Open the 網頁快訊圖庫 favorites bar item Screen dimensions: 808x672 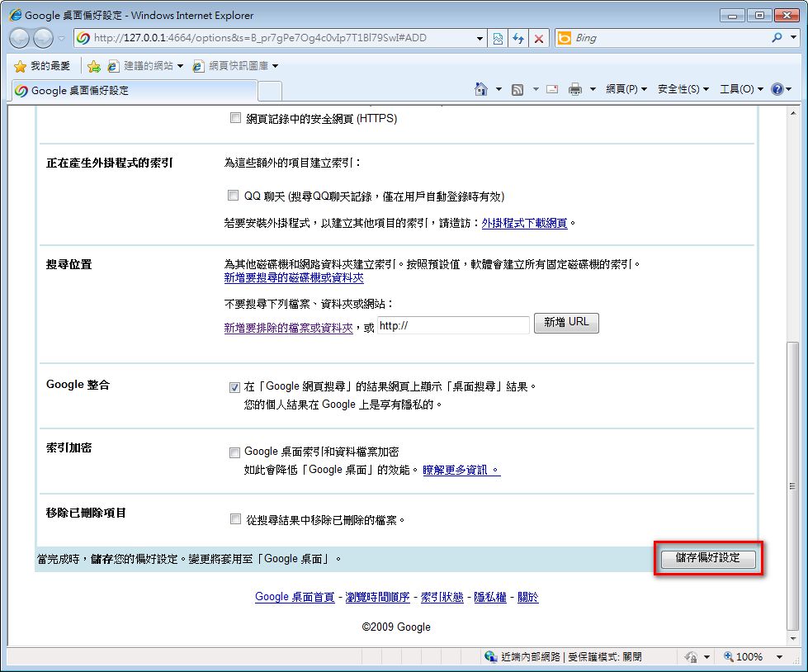235,66
